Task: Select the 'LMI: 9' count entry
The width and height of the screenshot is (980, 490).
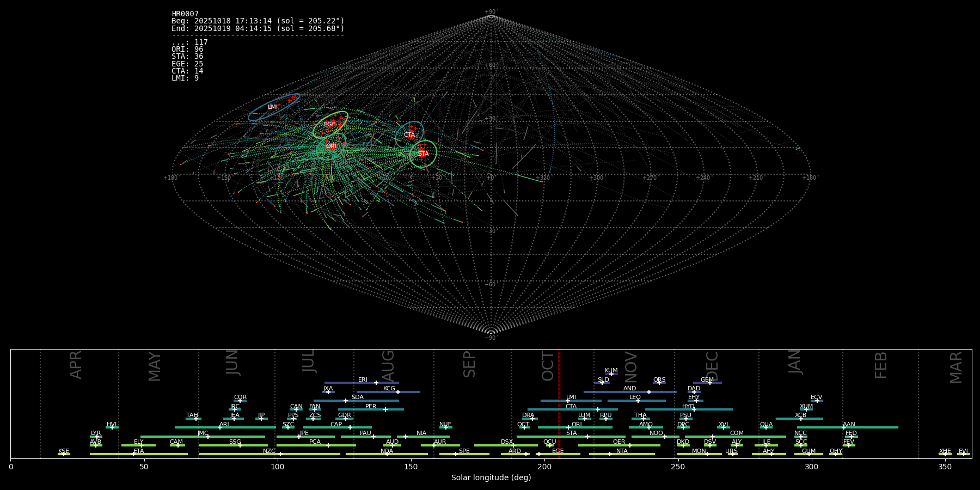Action: [x=185, y=78]
